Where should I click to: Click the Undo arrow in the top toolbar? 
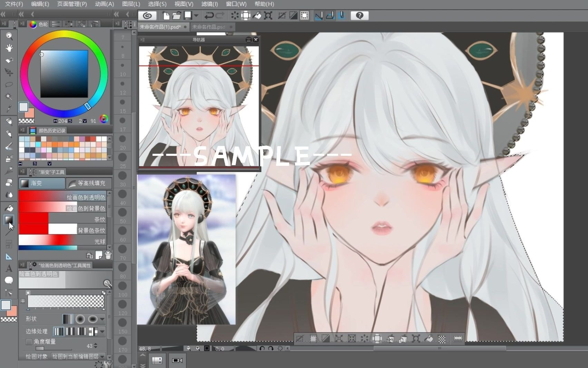[x=209, y=16]
